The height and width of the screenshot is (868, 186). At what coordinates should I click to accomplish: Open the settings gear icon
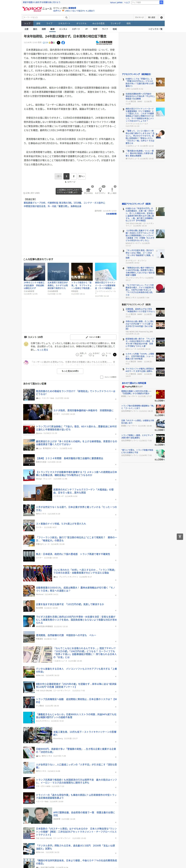[x=161, y=18]
